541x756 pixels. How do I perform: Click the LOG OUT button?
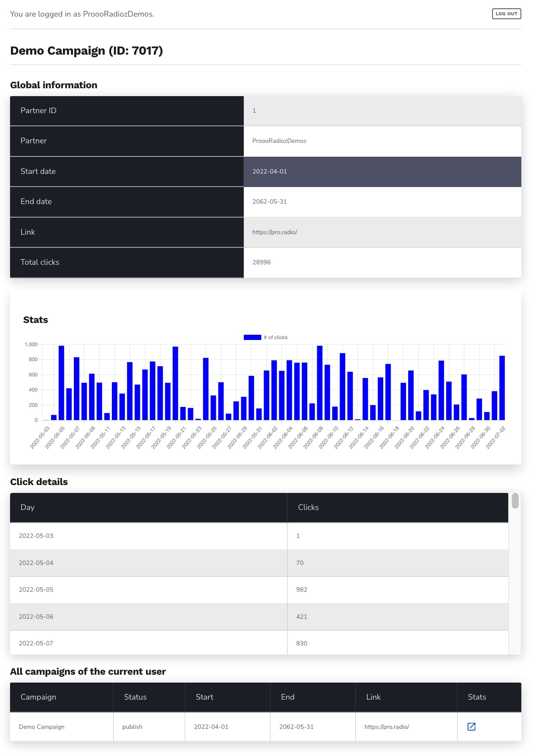[x=506, y=14]
